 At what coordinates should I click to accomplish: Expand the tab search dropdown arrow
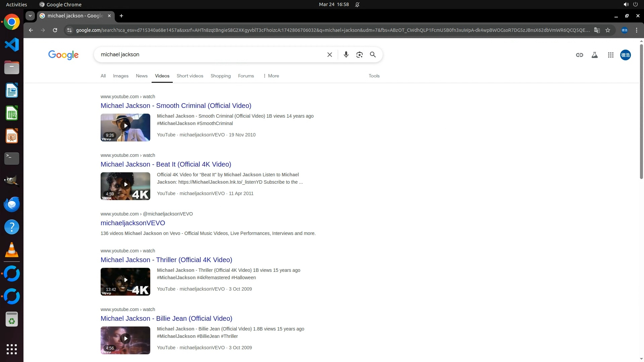30,16
